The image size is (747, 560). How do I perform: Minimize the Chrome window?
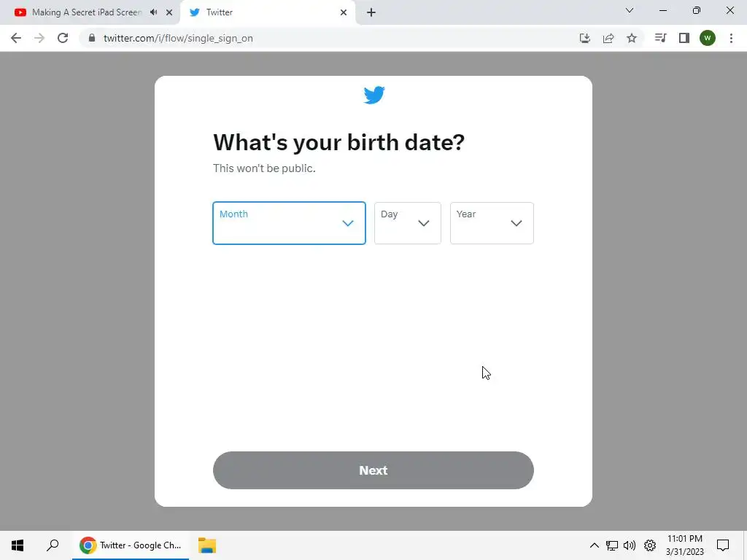point(663,10)
